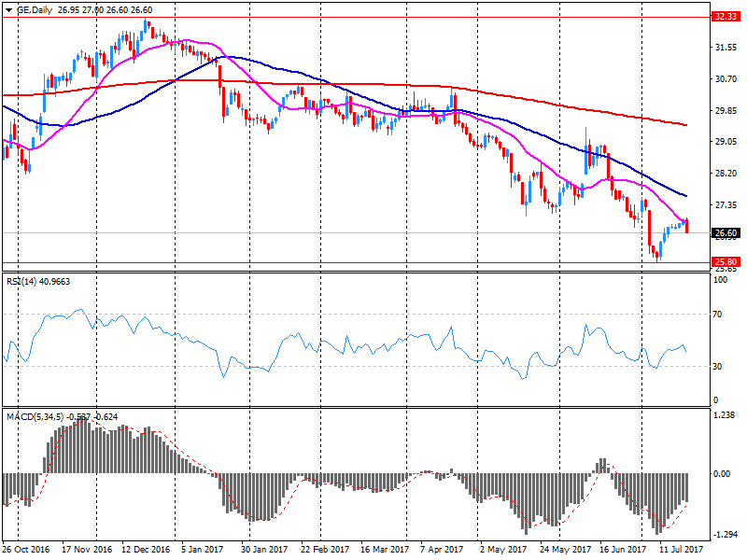Click the 32.33 red resistance price label
Viewport: 747px width, 560px height.
click(726, 17)
